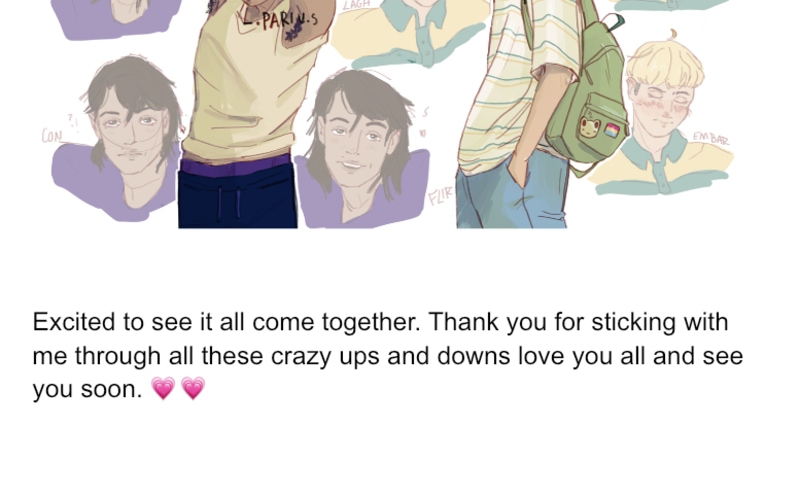Click the handwritten EMBAR label
This screenshot has height=494, width=800.
(711, 139)
